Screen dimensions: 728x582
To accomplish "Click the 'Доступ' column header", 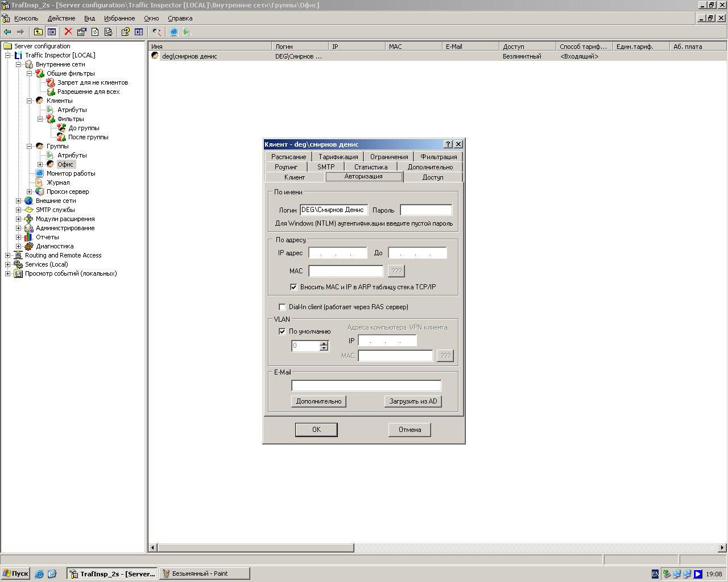I will pyautogui.click(x=528, y=47).
